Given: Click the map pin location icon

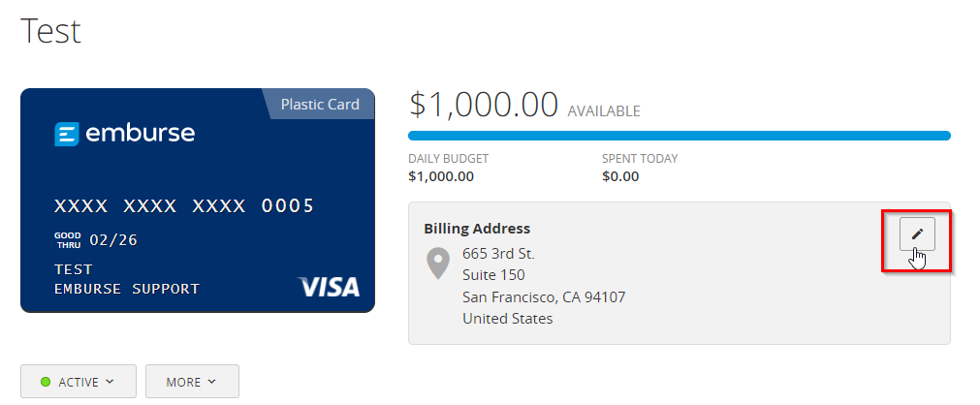Looking at the screenshot, I should tap(439, 263).
